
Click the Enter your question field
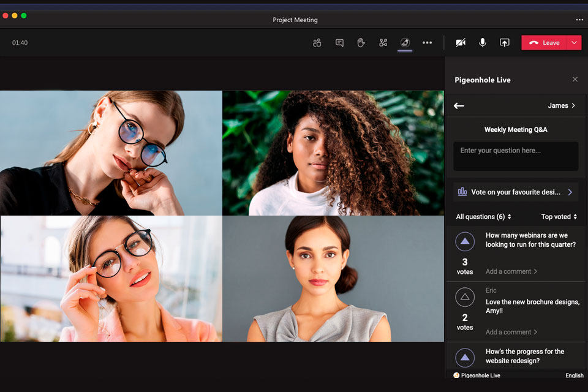[x=516, y=156]
